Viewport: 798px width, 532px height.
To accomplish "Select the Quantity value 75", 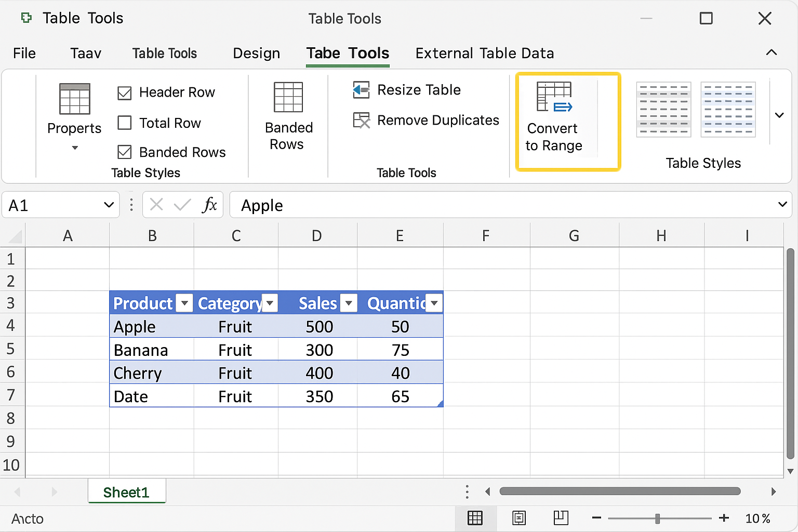I will coord(400,350).
